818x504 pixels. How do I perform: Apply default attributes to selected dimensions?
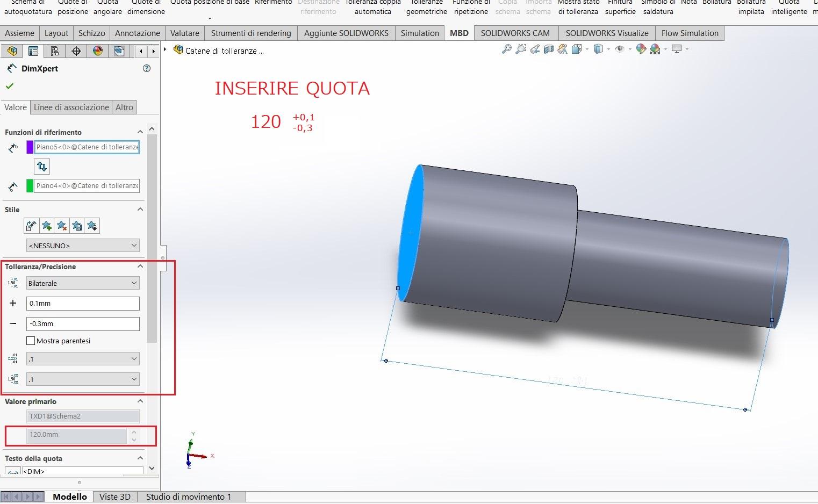(x=31, y=226)
